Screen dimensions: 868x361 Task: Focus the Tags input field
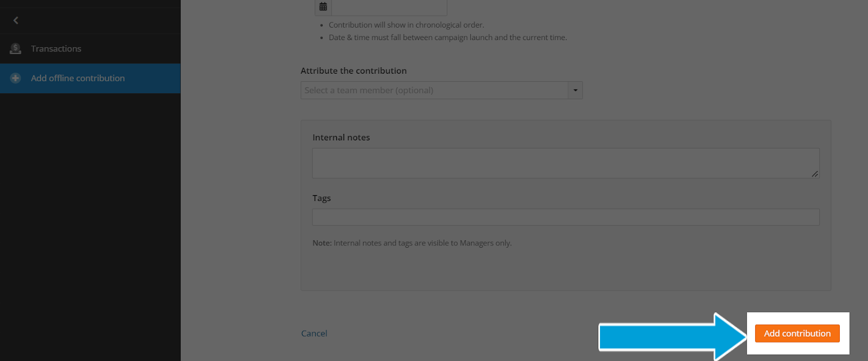click(566, 217)
